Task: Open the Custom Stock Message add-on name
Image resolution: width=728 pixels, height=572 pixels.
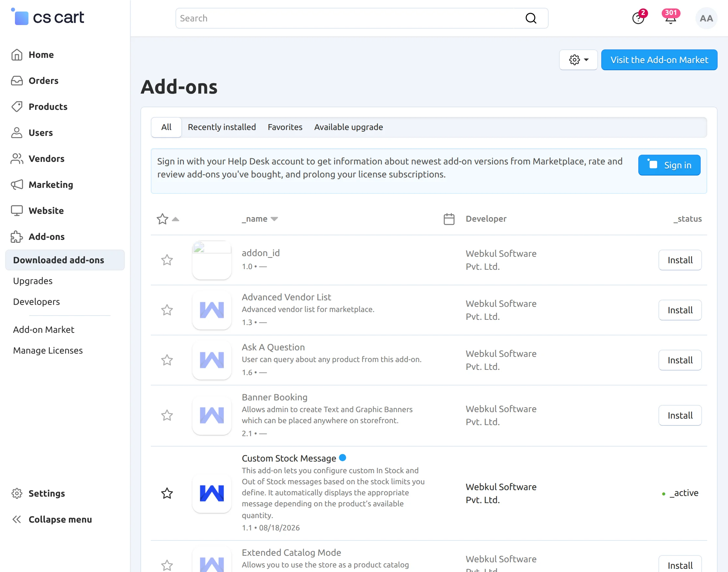Action: tap(289, 458)
